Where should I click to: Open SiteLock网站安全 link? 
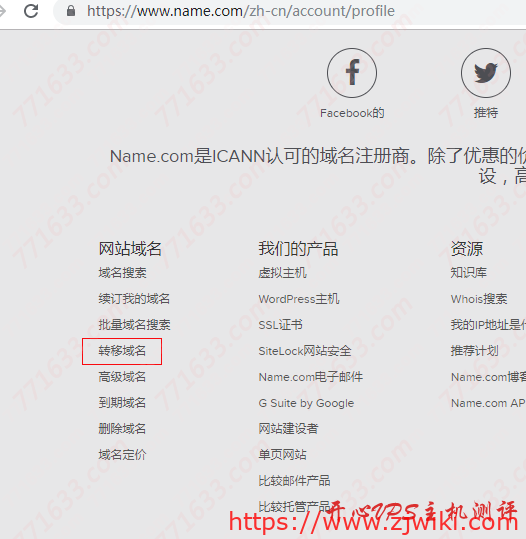pyautogui.click(x=305, y=351)
